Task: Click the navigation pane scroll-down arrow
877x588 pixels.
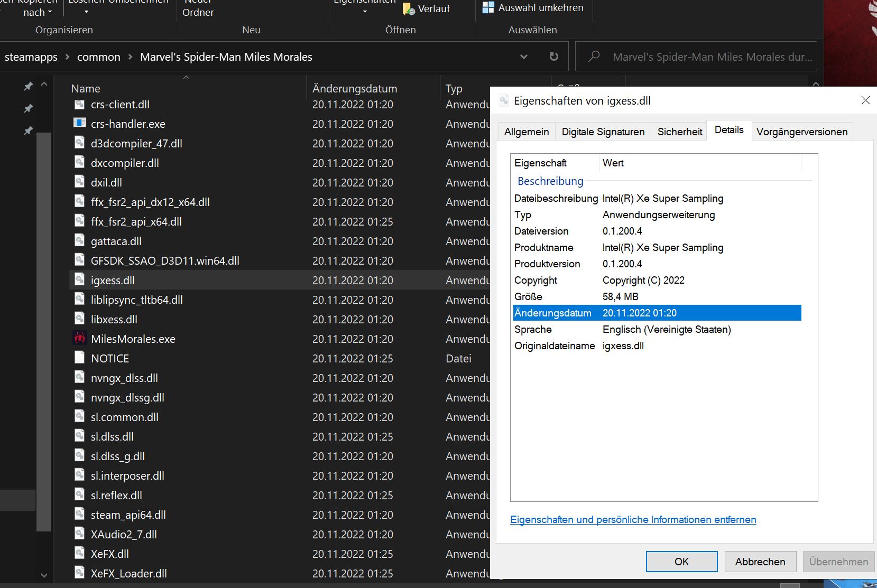Action: point(44,575)
